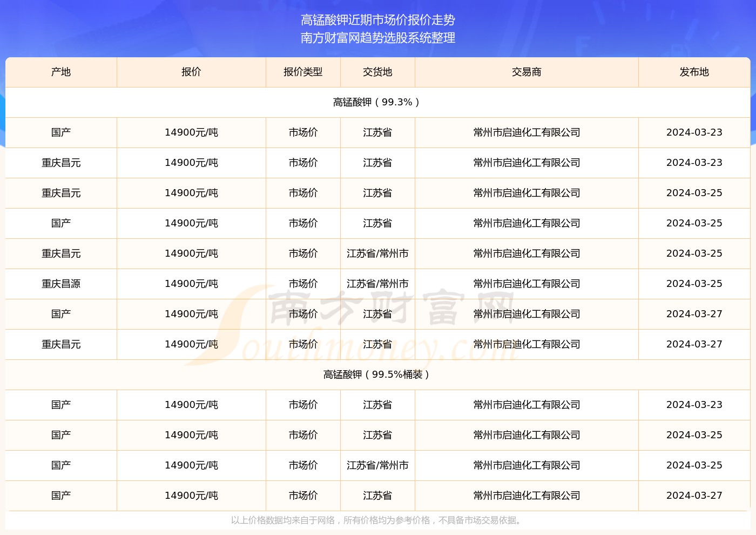Click the footer disclaimer starting "以上价格数据均来自于网络"
The width and height of the screenshot is (756, 535).
pyautogui.click(x=377, y=520)
